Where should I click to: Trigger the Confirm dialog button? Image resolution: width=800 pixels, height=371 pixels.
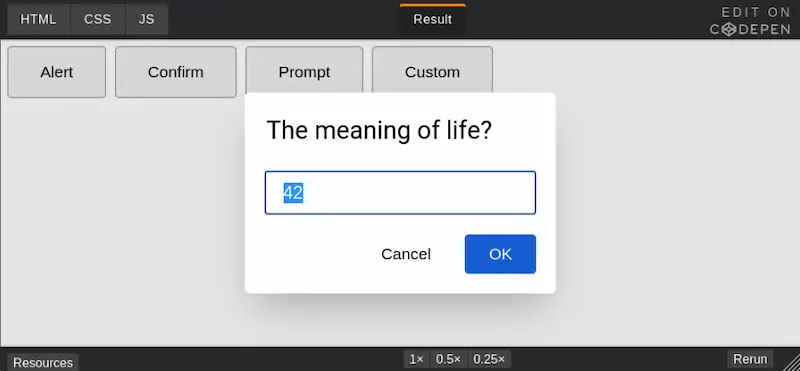[x=176, y=72]
